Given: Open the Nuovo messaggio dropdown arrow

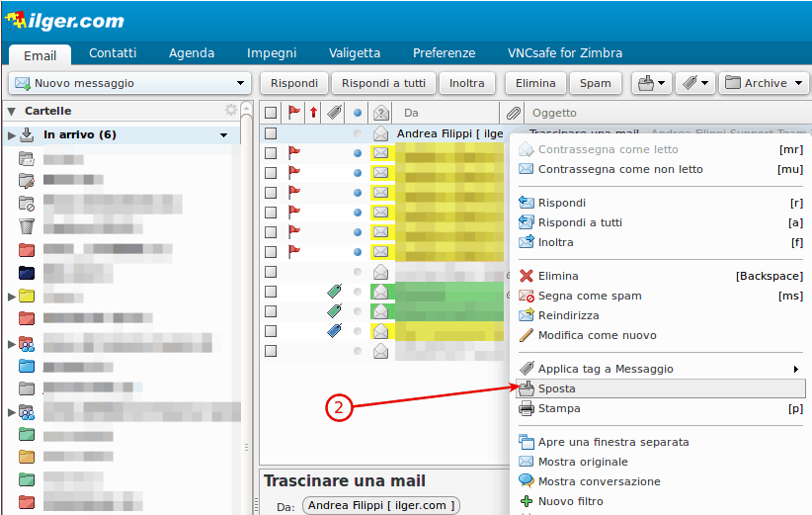Looking at the screenshot, I should (240, 83).
